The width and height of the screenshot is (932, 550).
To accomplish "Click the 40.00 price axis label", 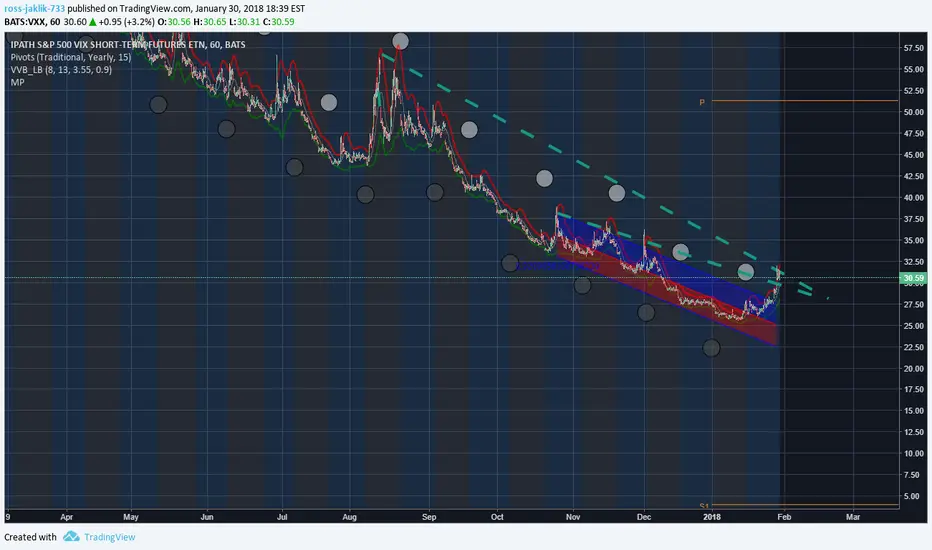I will pos(914,197).
